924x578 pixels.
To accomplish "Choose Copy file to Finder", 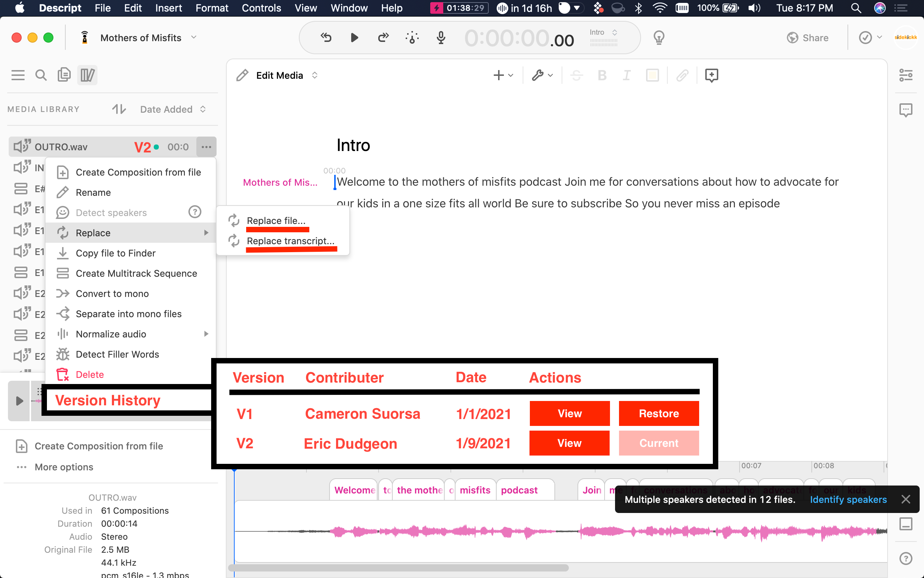I will click(131, 253).
